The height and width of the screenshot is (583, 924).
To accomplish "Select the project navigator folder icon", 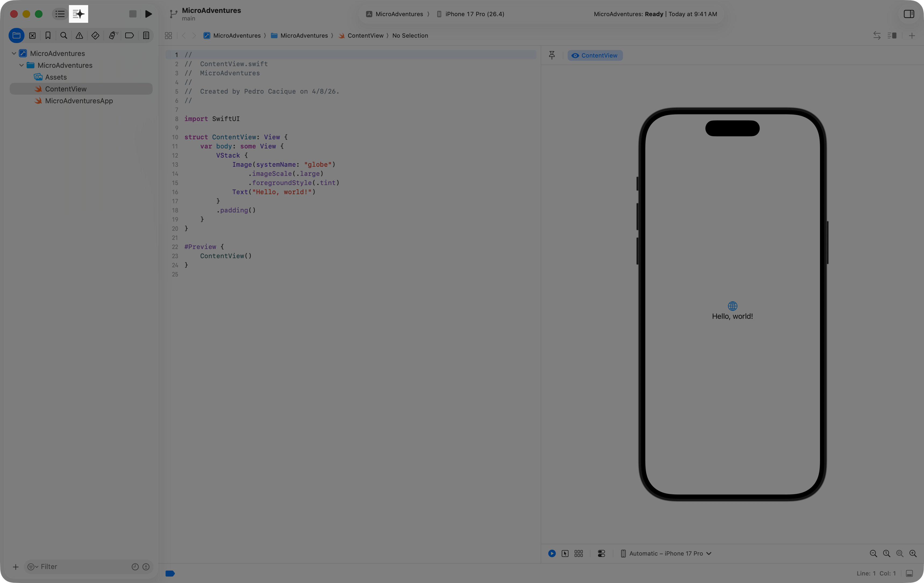I will (x=16, y=35).
